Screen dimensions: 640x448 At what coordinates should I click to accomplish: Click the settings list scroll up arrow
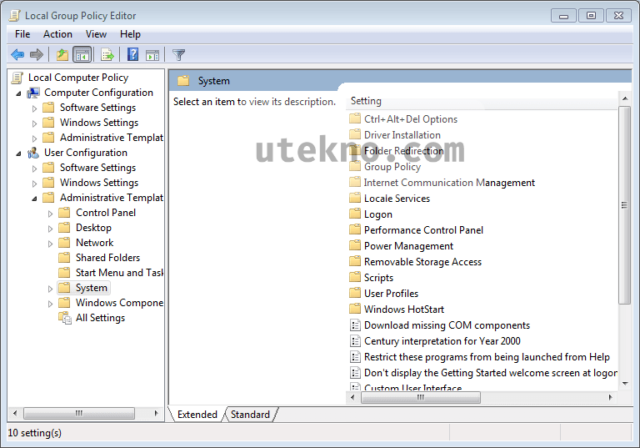[624, 99]
